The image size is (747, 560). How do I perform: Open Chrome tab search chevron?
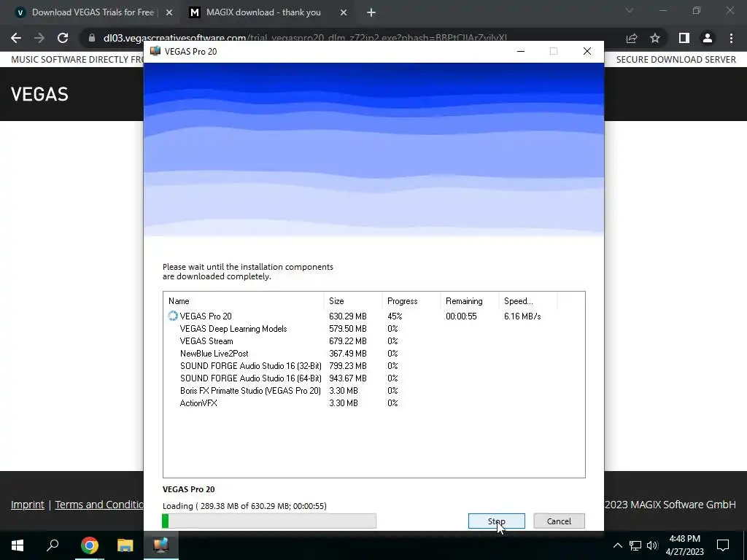point(630,10)
